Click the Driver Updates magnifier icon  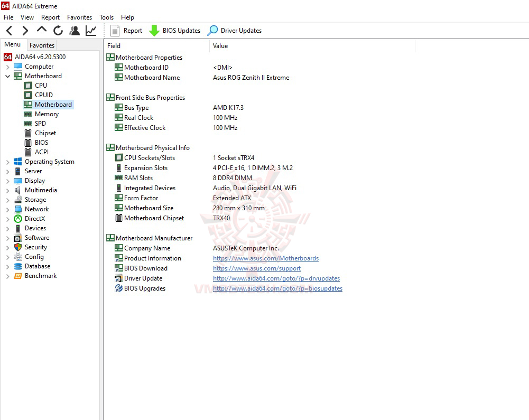[212, 31]
